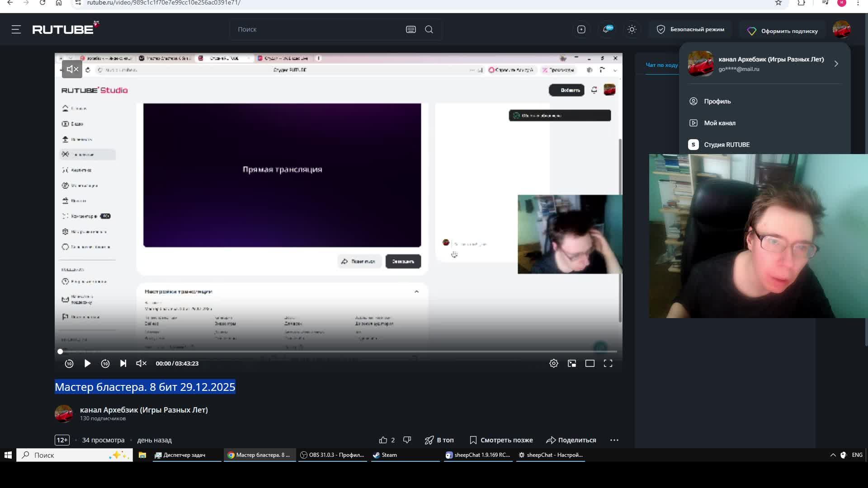Expand the канал Архебзик account chevron
This screenshot has width=868, height=488.
[836, 64]
